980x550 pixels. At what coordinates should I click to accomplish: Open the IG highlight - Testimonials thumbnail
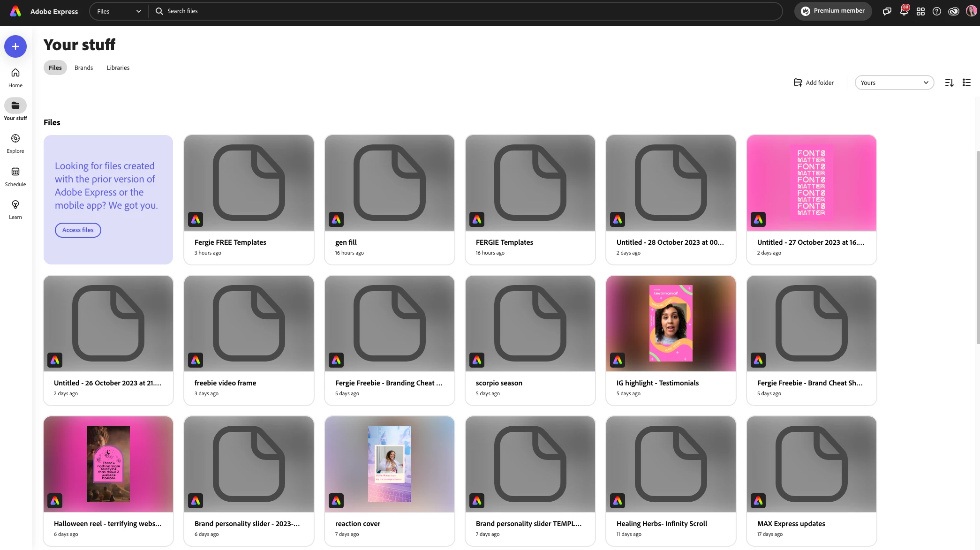point(671,324)
